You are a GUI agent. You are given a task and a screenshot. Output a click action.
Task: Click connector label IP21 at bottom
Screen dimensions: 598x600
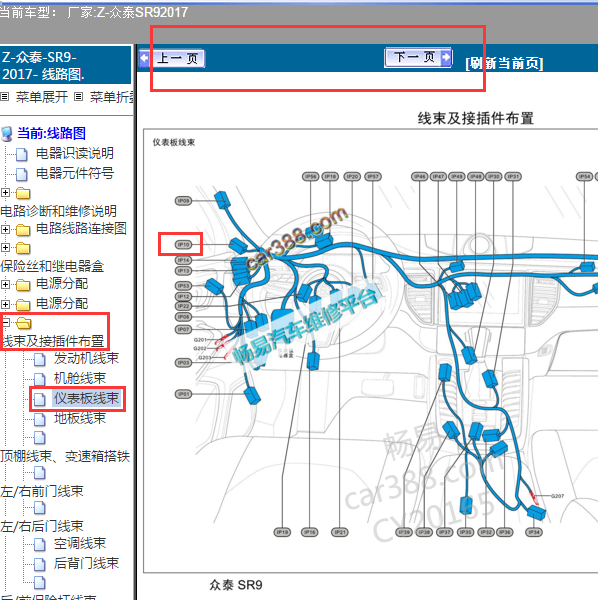coord(339,532)
